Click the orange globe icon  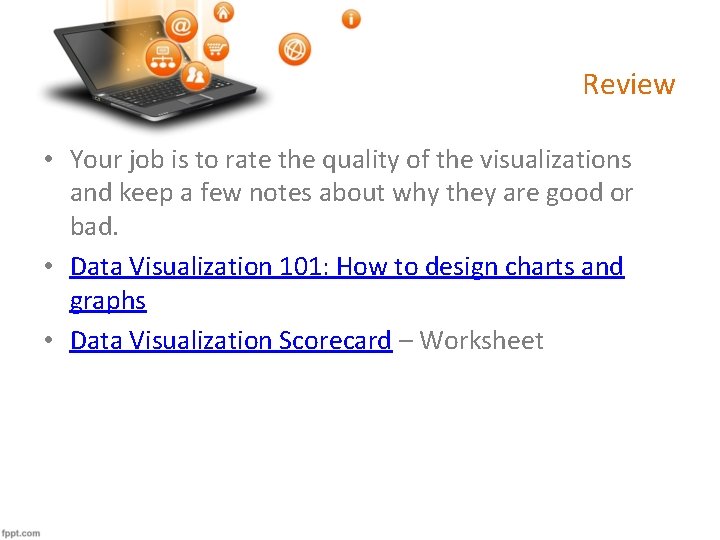pyautogui.click(x=295, y=49)
